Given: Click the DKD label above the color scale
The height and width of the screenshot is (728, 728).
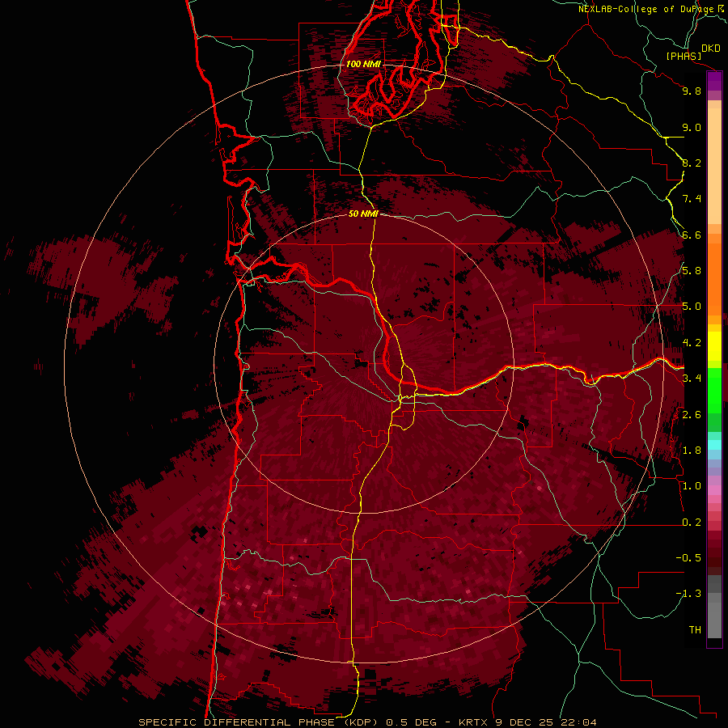Looking at the screenshot, I should pyautogui.click(x=711, y=49).
